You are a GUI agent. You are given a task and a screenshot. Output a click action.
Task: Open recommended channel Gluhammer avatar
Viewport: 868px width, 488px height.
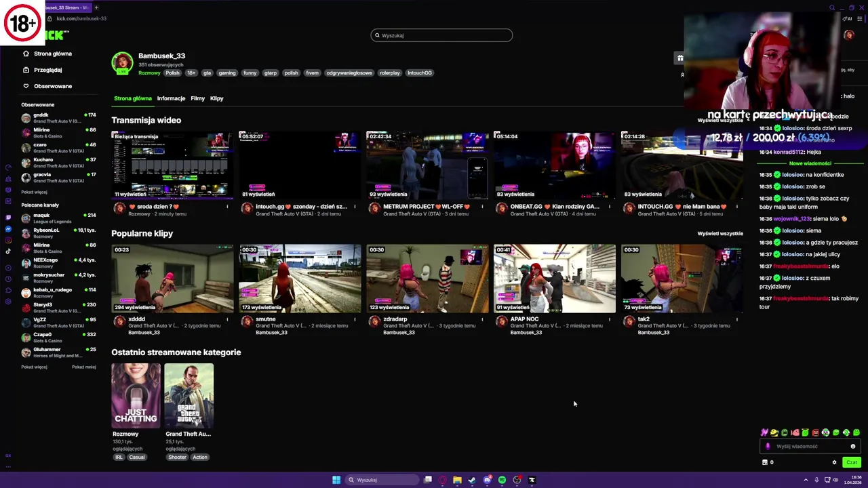coord(26,352)
